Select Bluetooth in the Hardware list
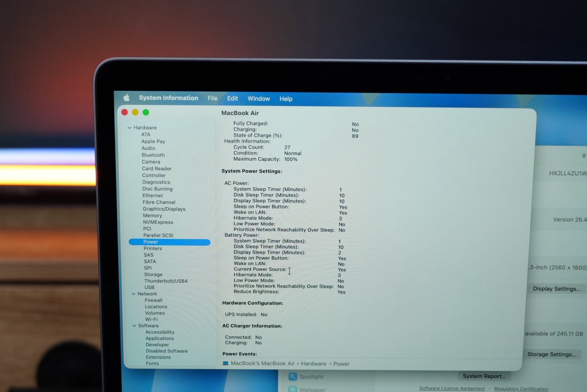The image size is (587, 392). pos(153,155)
